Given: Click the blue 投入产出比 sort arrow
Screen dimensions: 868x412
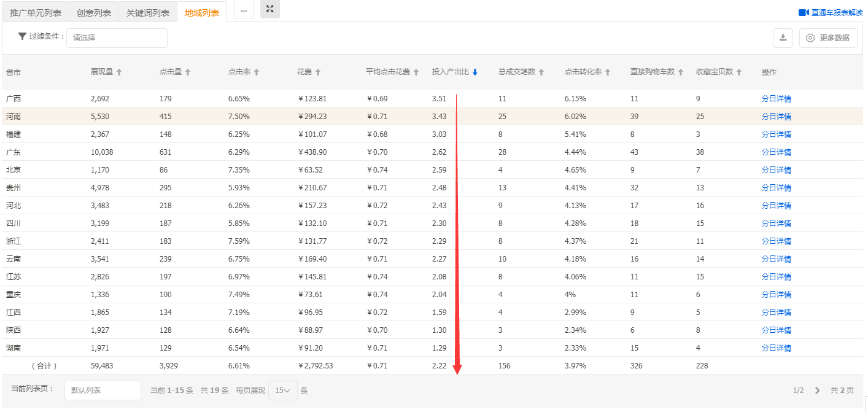Looking at the screenshot, I should point(475,72).
